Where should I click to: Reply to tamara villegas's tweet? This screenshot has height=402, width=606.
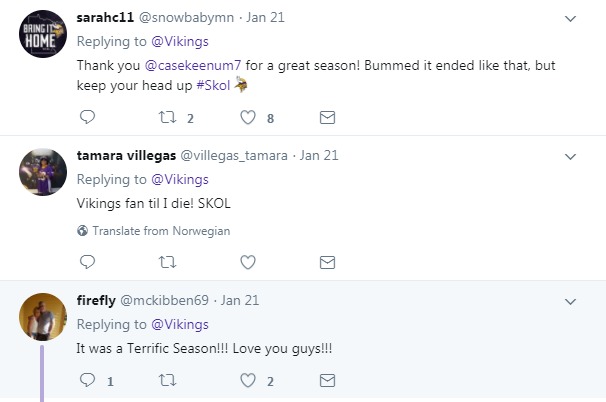(87, 263)
